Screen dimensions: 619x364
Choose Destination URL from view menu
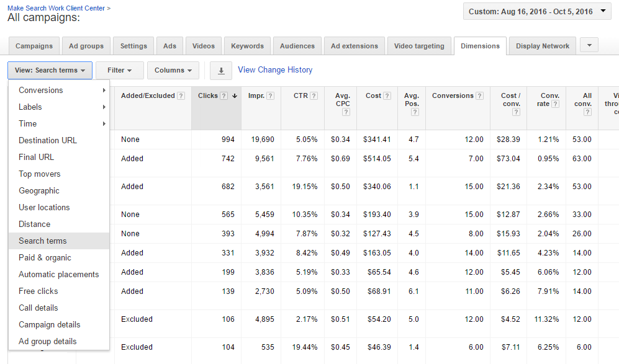point(59,140)
